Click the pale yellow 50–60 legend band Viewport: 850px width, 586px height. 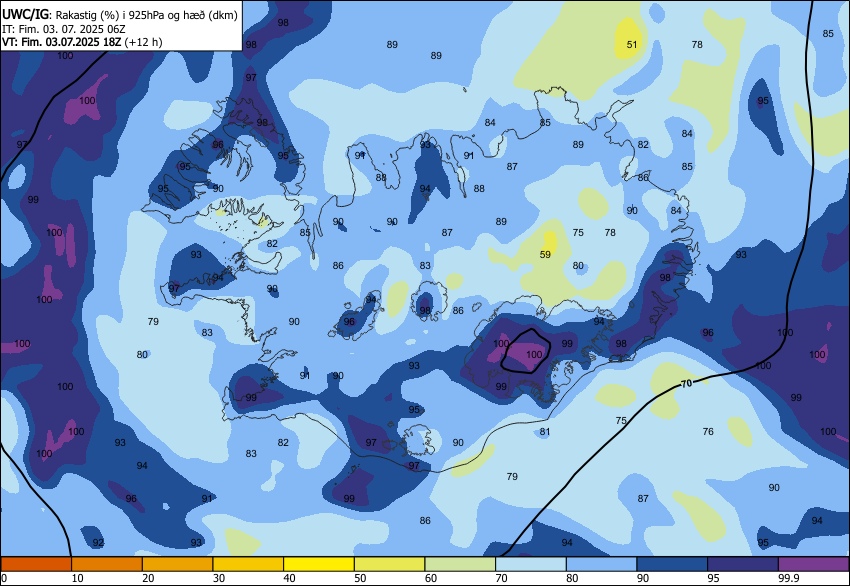coord(389,564)
